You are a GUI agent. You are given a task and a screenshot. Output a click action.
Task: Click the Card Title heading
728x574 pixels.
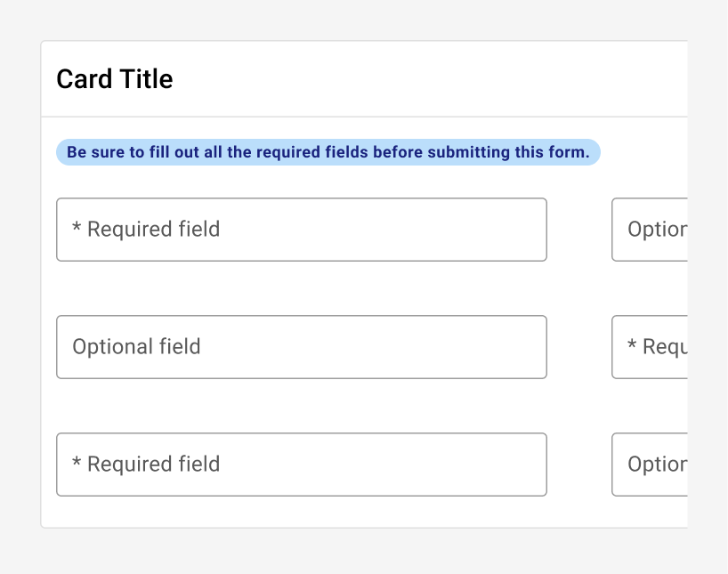(115, 79)
